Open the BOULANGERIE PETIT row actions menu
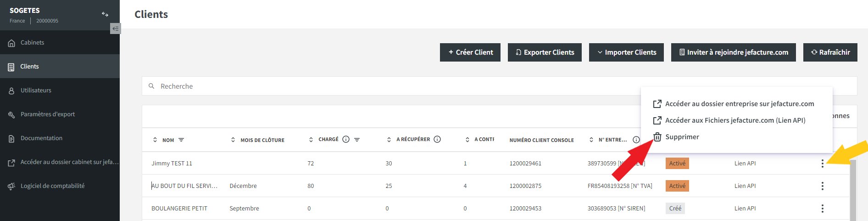Screen dimensions: 868x221 [823, 208]
